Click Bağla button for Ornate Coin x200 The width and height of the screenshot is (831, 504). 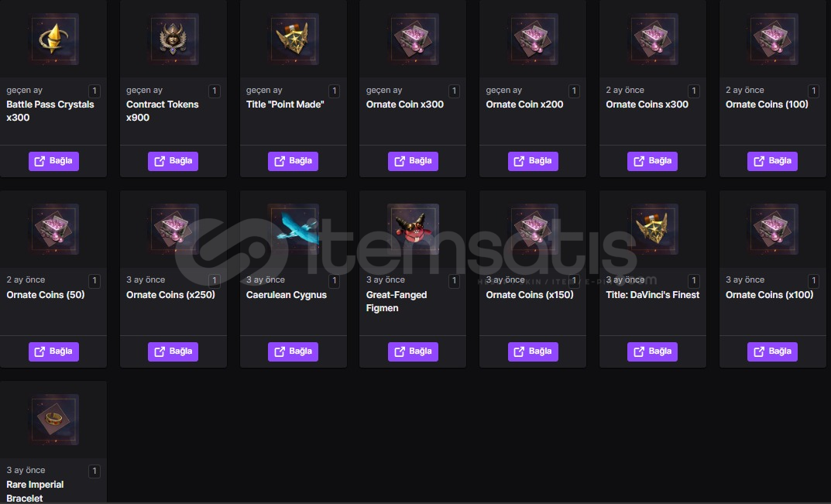[533, 161]
